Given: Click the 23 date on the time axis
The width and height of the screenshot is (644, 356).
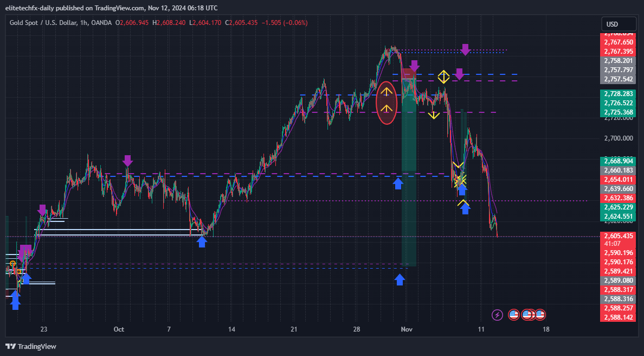Looking at the screenshot, I should click(44, 329).
